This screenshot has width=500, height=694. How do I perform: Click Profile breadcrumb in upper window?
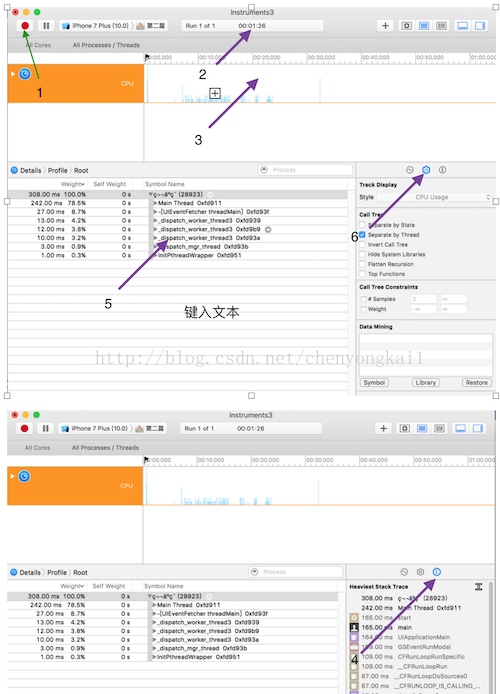coord(58,170)
